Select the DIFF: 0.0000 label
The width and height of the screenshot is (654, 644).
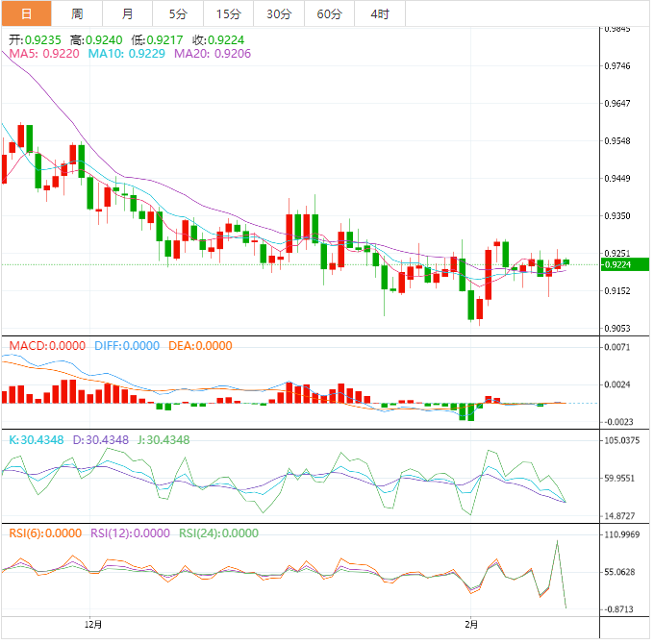tap(126, 346)
